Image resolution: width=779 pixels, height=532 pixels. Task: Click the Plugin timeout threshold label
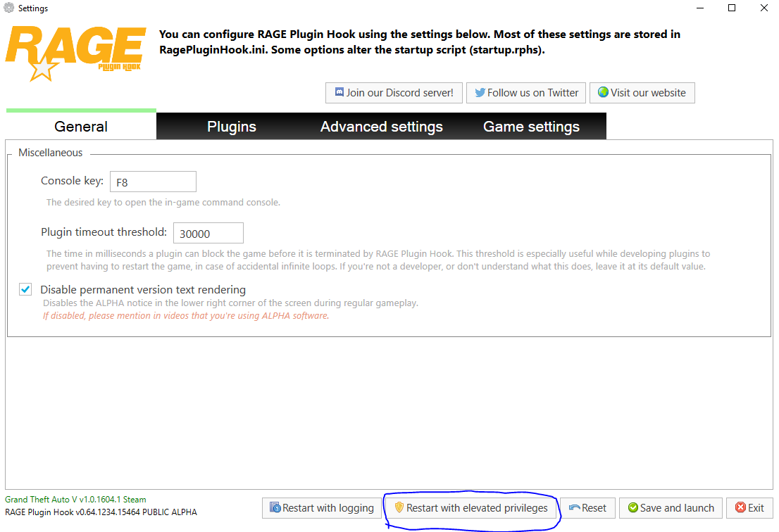(104, 232)
